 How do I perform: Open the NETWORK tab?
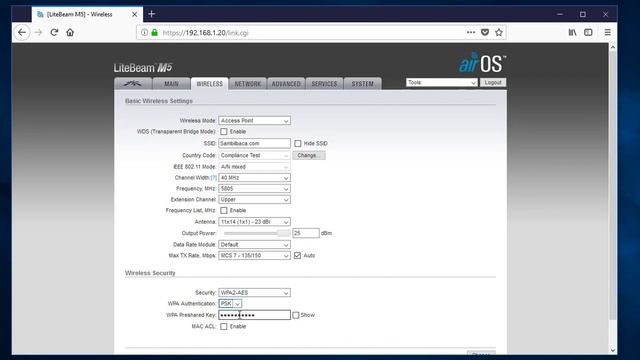click(248, 83)
